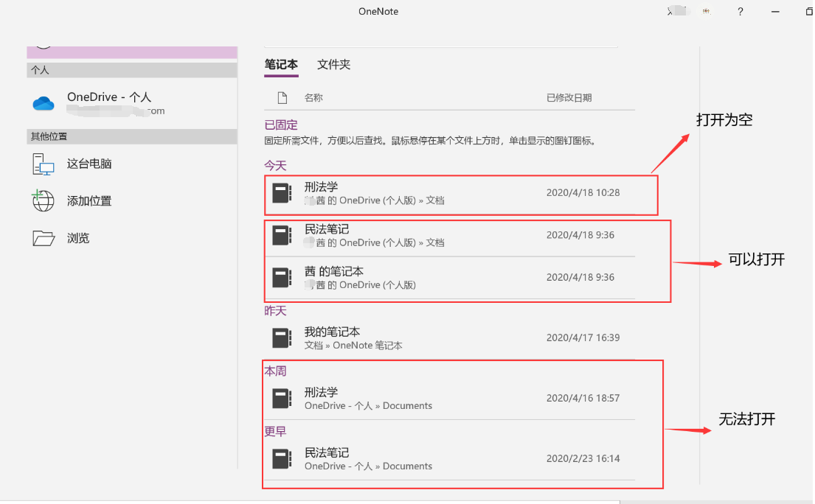Click date 2020/4/17 16:39
Viewport: 815px width, 504px height.
pyautogui.click(x=583, y=338)
